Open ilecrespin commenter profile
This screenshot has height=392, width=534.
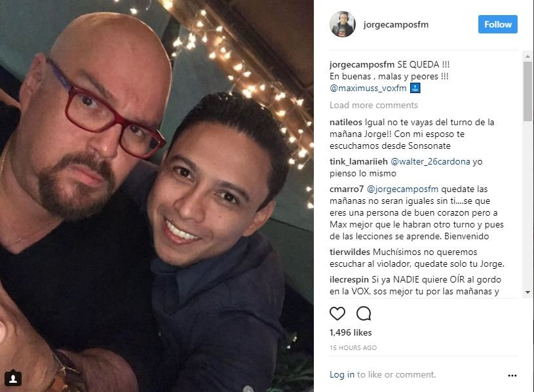click(x=349, y=280)
